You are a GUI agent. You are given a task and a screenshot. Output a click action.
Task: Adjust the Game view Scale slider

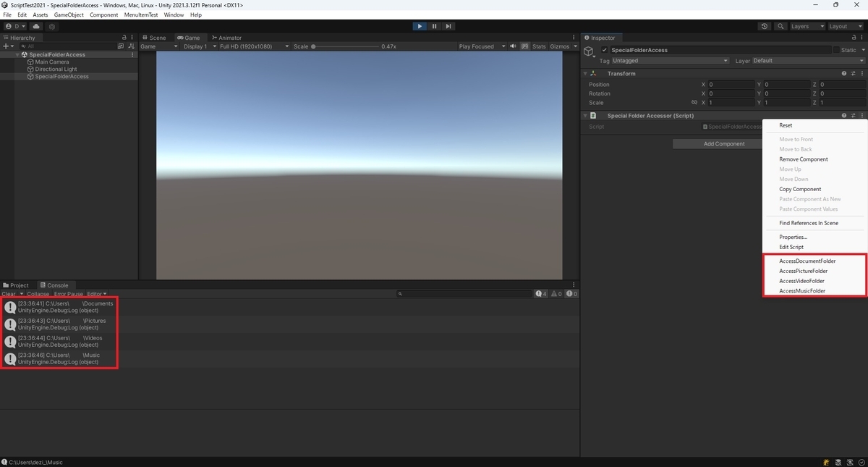coord(346,46)
